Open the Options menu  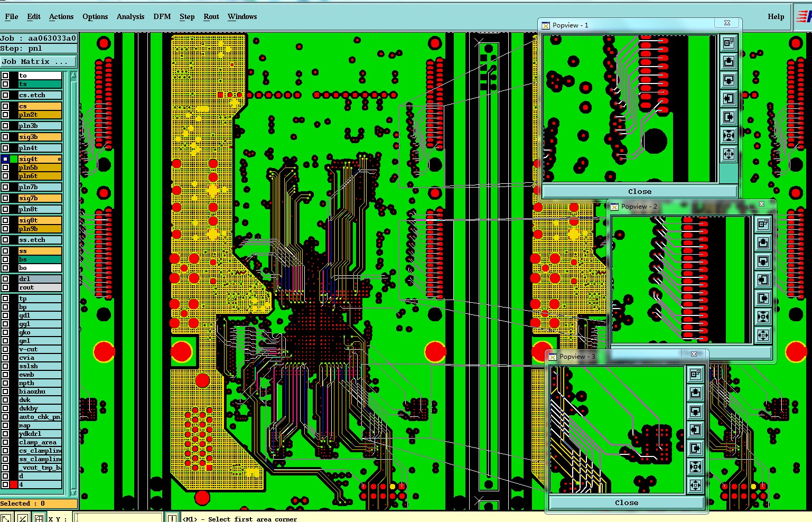(x=95, y=16)
